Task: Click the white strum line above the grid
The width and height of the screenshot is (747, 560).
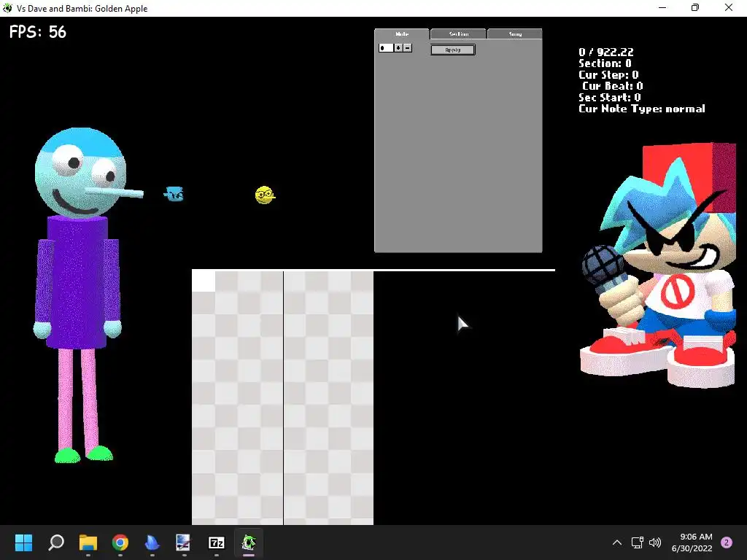Action: pos(373,270)
